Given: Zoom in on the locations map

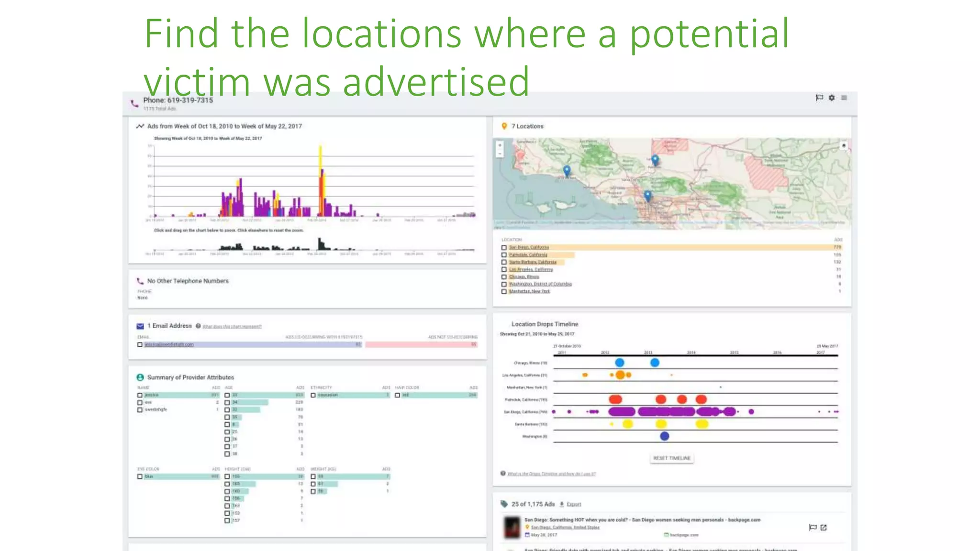Looking at the screenshot, I should 500,145.
